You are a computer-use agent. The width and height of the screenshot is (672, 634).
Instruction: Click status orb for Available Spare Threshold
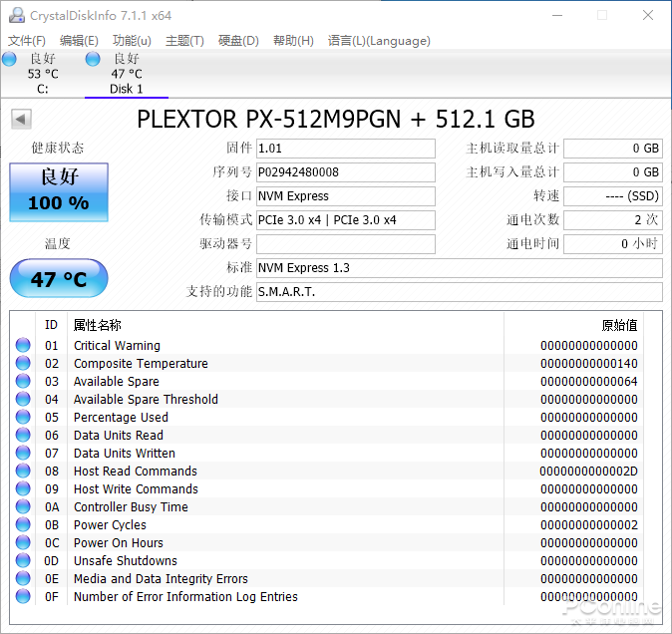(x=23, y=400)
